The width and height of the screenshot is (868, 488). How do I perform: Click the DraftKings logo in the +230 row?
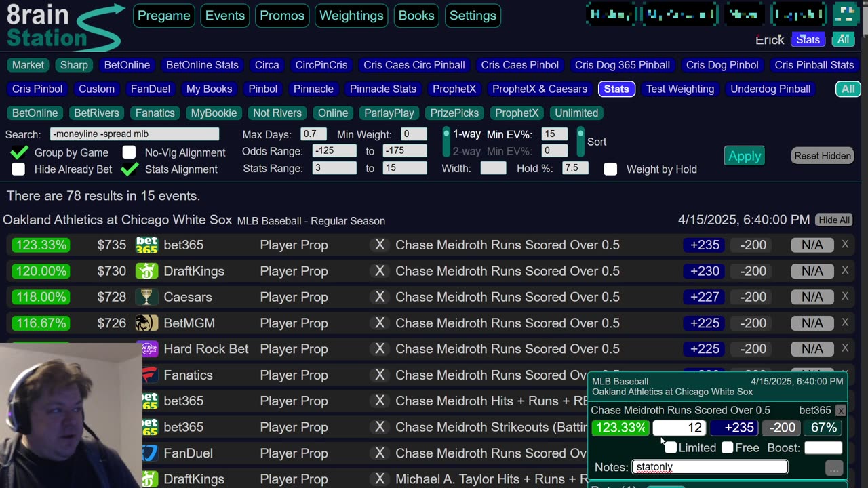(147, 271)
